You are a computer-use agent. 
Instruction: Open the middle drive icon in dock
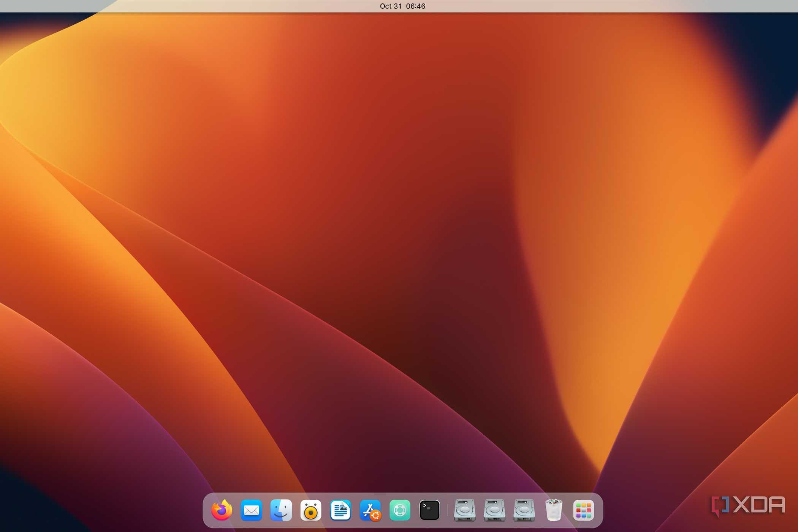[x=494, y=510]
